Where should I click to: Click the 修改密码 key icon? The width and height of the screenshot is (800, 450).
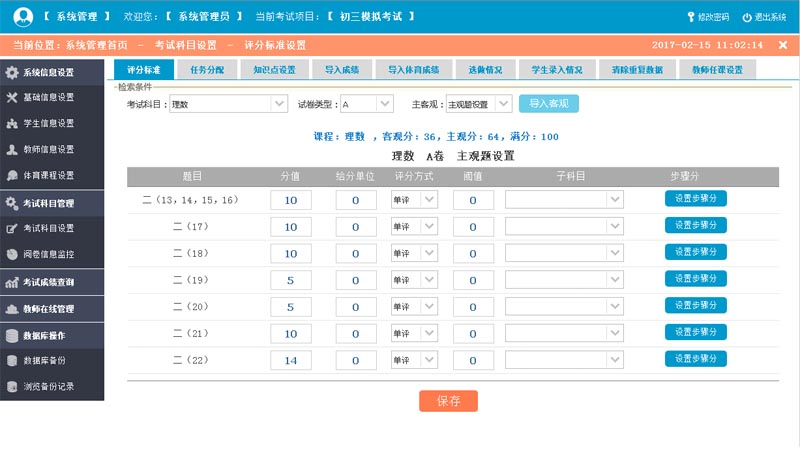(691, 17)
